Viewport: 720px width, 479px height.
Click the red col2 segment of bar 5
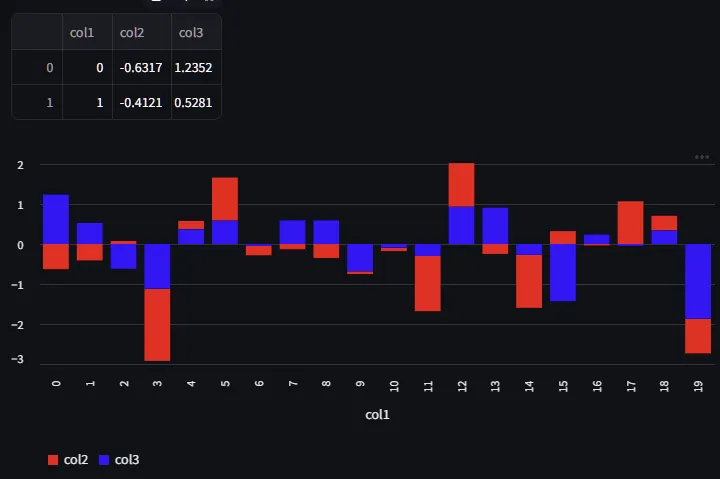click(225, 199)
